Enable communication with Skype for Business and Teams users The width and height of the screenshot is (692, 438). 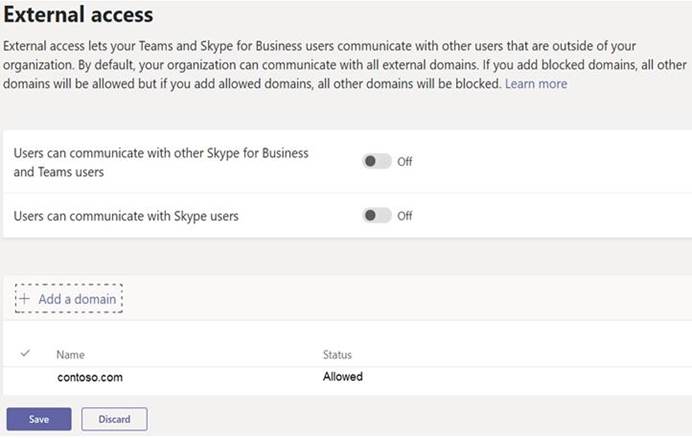coord(376,162)
